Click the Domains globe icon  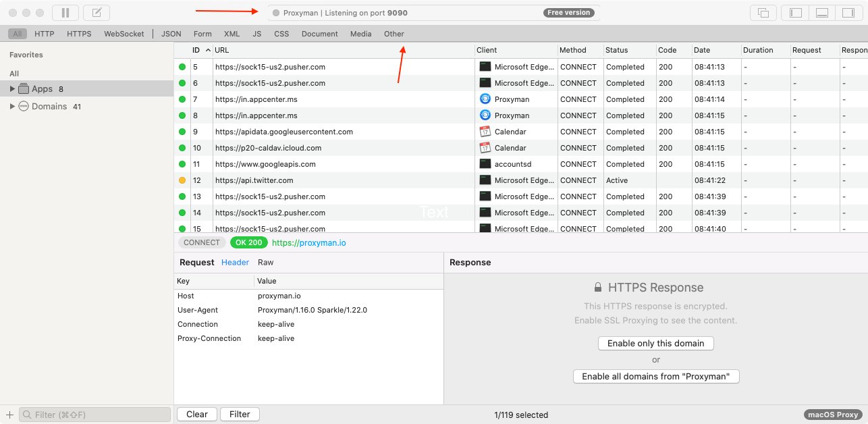[x=24, y=106]
